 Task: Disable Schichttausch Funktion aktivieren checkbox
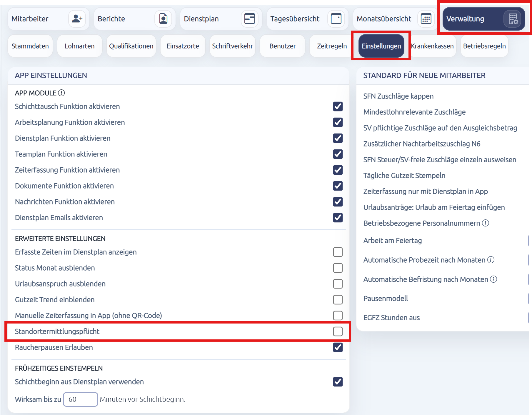point(338,106)
